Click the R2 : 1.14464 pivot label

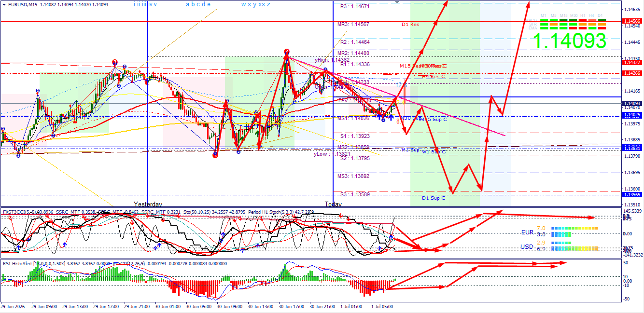click(355, 42)
